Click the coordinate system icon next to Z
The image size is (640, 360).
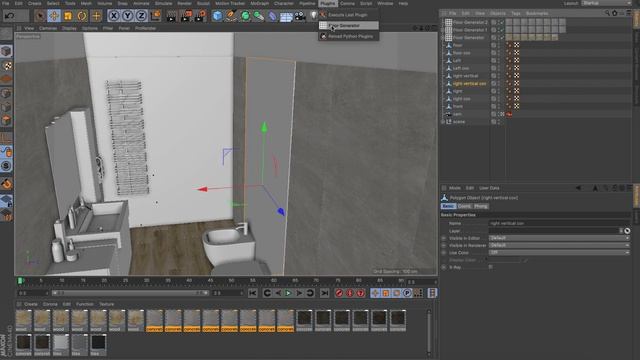156,16
